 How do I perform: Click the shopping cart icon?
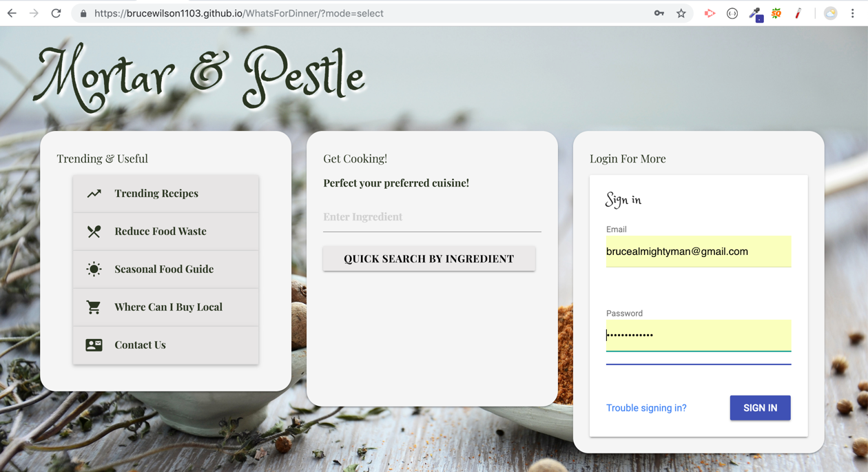(x=94, y=307)
